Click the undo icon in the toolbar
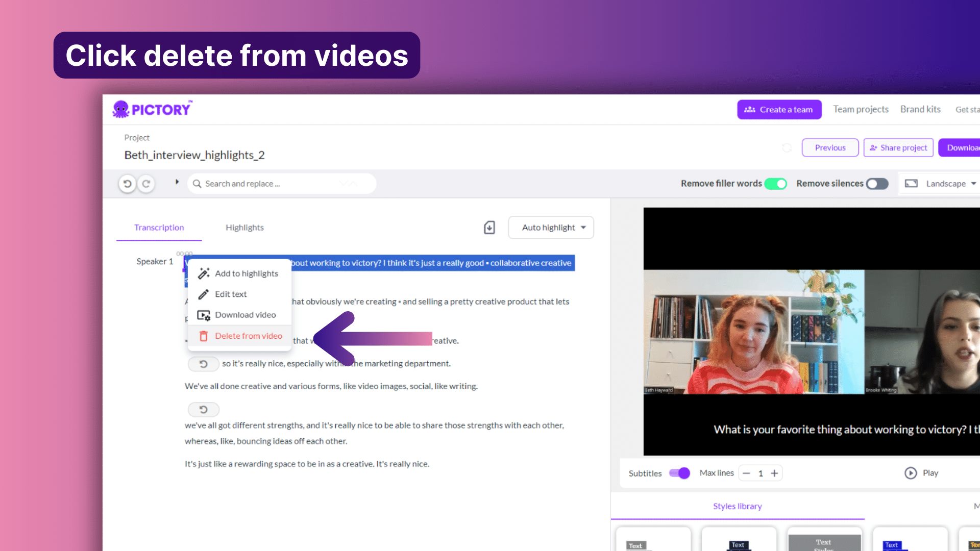Screen dimensions: 980x551 (x=128, y=183)
